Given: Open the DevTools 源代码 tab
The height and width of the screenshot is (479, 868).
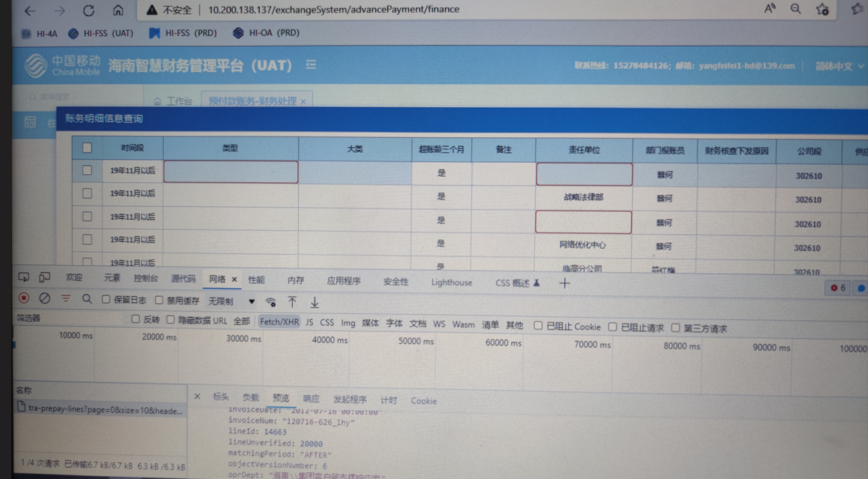Looking at the screenshot, I should tap(183, 279).
